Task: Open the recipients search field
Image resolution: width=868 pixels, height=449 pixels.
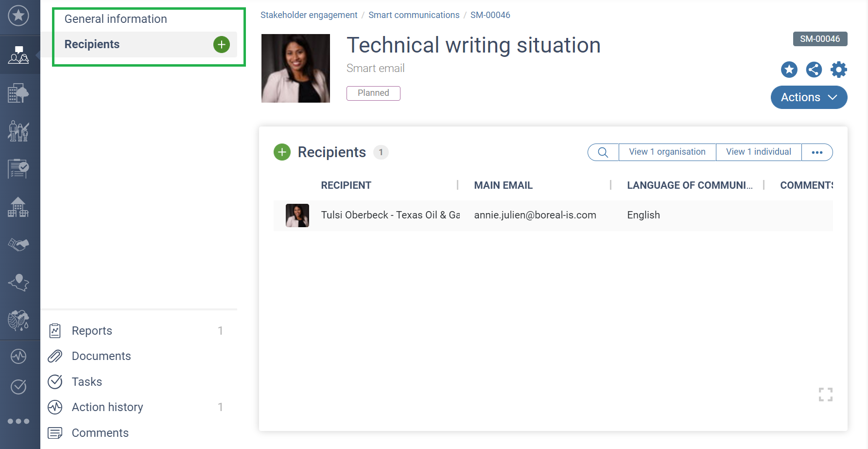Action: (x=603, y=152)
